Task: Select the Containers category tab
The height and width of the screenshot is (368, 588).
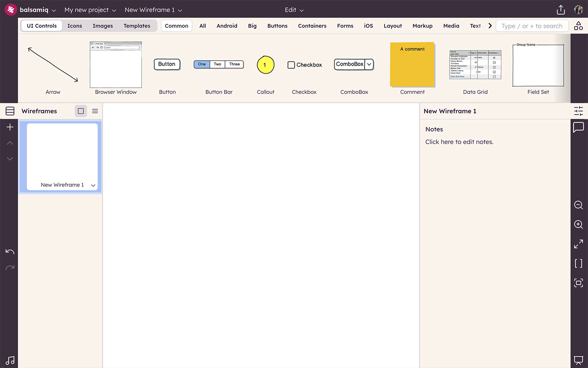Action: pos(312,26)
